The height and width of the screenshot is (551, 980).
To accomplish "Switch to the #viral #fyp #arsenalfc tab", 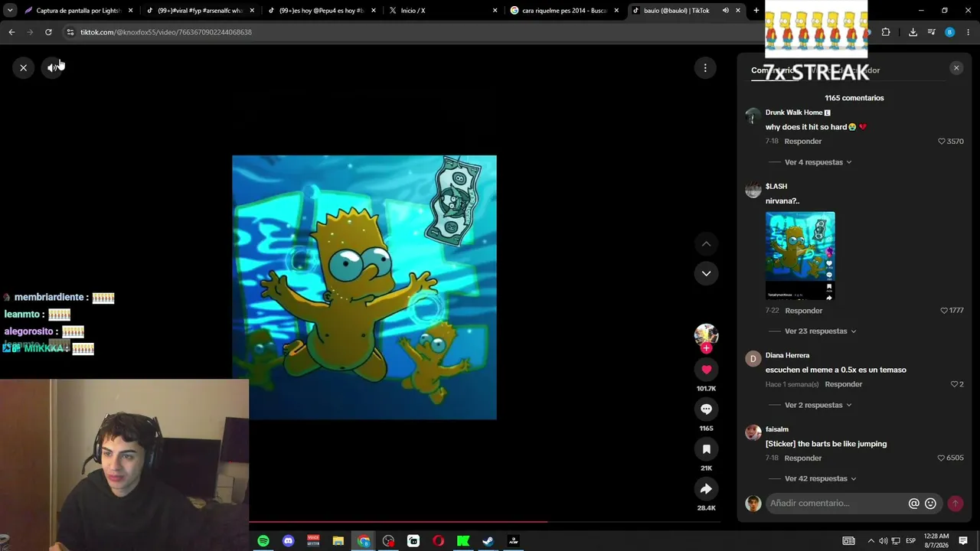I will [200, 11].
